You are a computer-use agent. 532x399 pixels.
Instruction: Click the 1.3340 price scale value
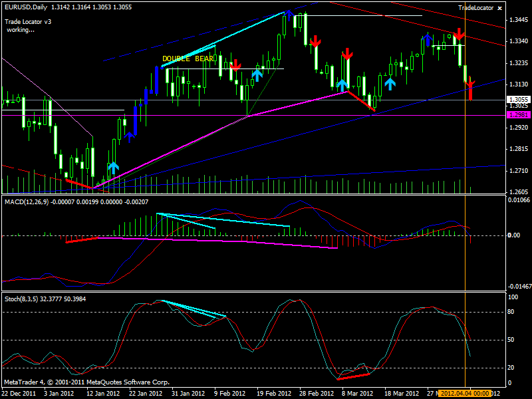(519, 41)
